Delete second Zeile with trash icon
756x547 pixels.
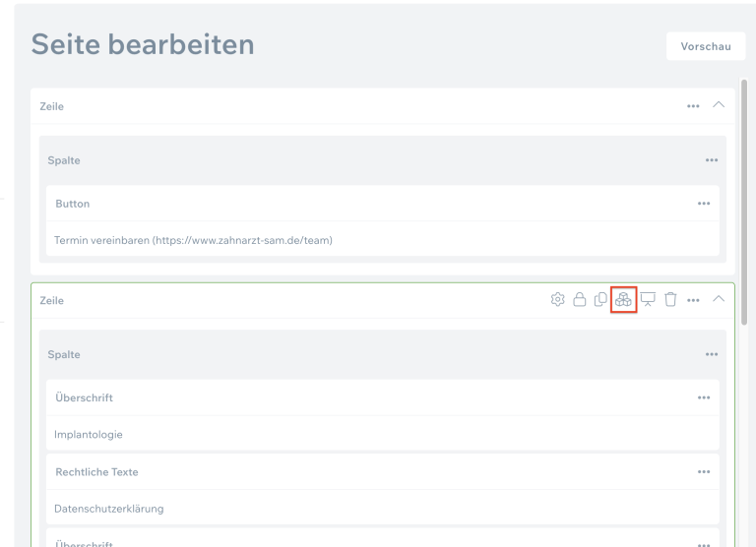click(670, 299)
